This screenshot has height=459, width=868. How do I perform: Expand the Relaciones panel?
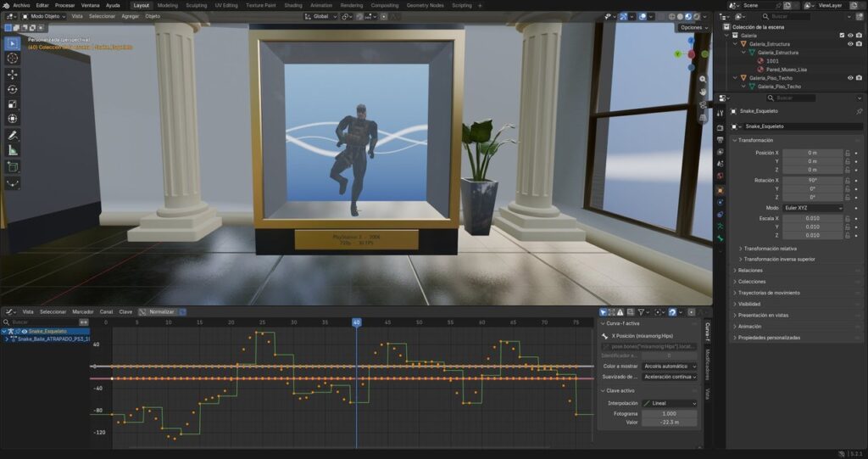tap(750, 271)
